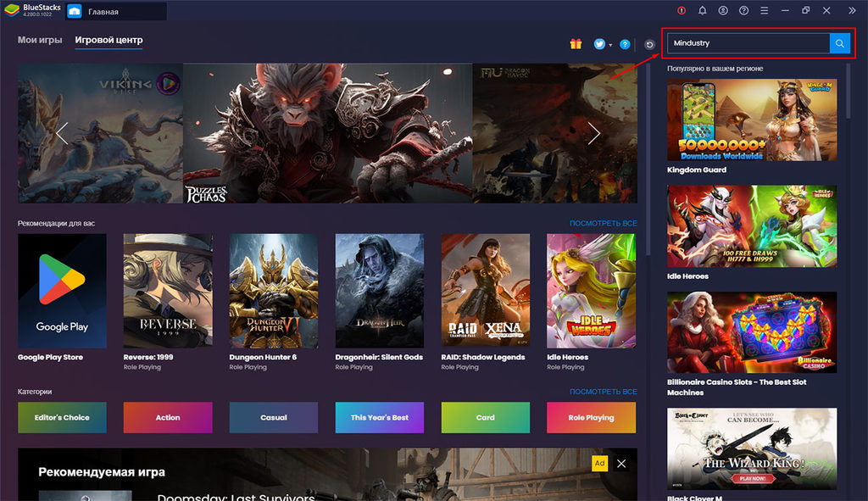Expand the dropdown arrow beside Twitter icon
The image size is (868, 501).
pos(610,46)
